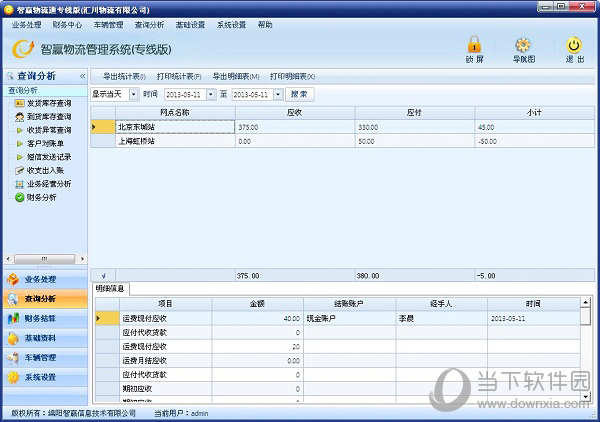Sort by 应收 column header

295,113
